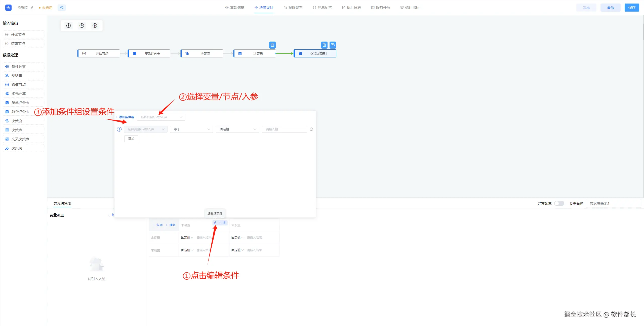The height and width of the screenshot is (326, 644).
Task: Open the 权限设置 tab
Action: 293,8
